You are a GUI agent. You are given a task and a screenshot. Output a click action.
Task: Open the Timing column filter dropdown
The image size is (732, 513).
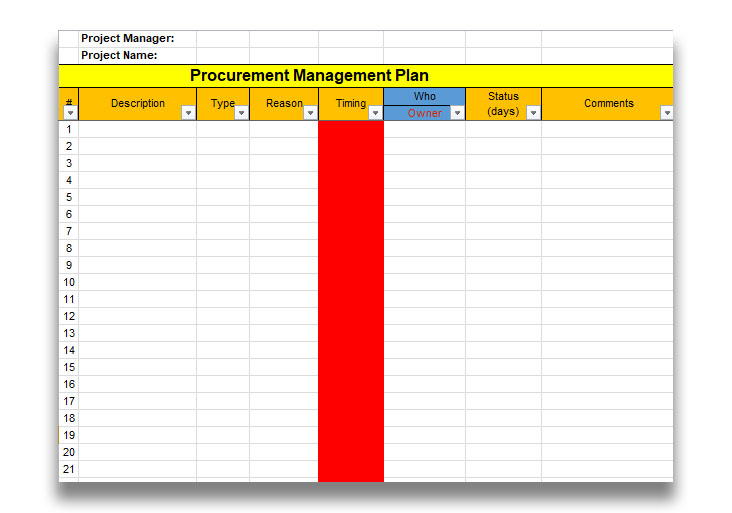point(375,113)
